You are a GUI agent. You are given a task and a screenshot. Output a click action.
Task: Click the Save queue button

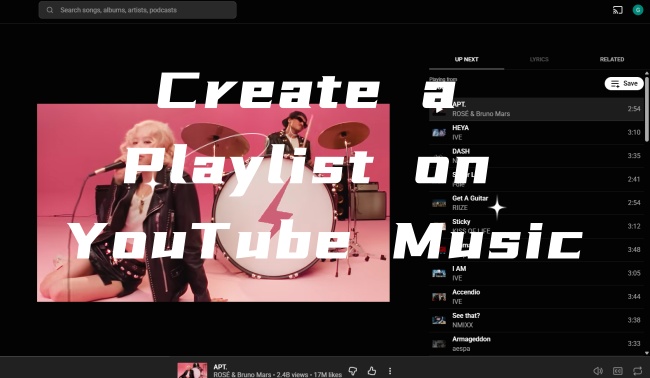point(624,83)
